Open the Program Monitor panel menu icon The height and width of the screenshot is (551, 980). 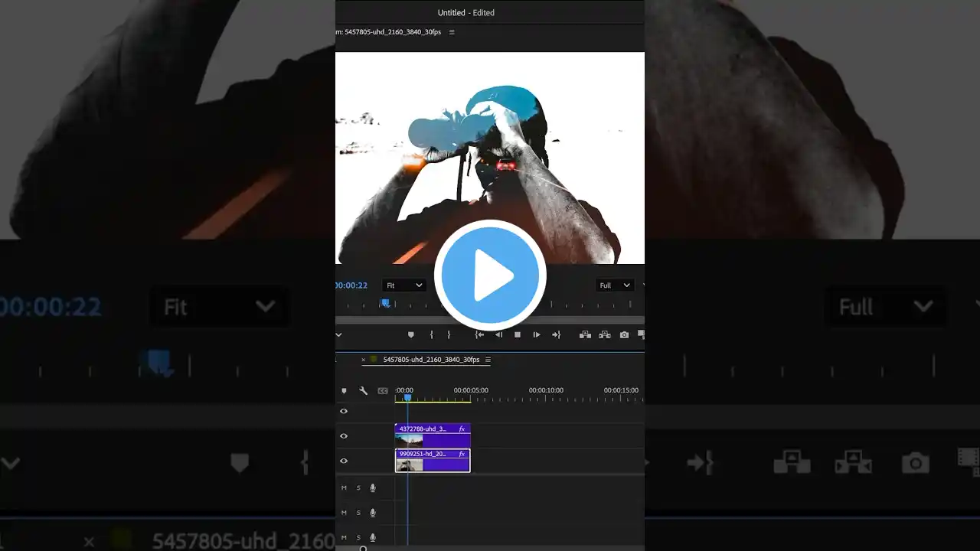(x=452, y=32)
